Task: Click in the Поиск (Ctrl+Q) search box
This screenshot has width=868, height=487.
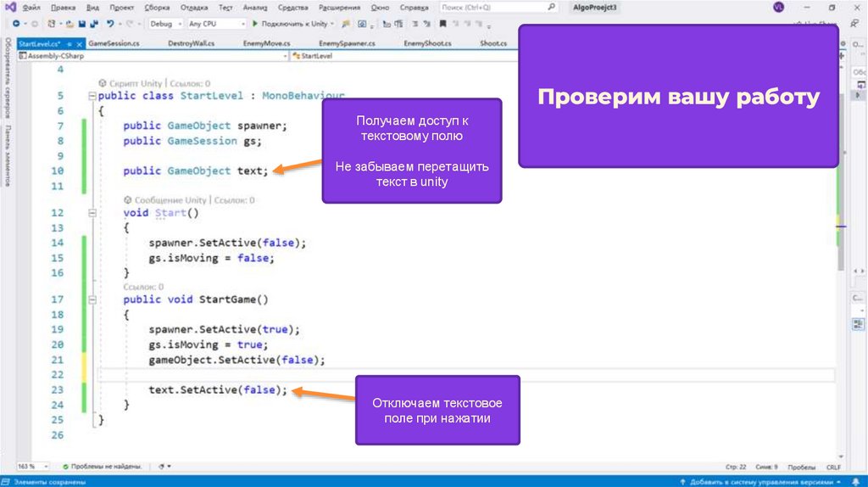Action: coord(500,7)
